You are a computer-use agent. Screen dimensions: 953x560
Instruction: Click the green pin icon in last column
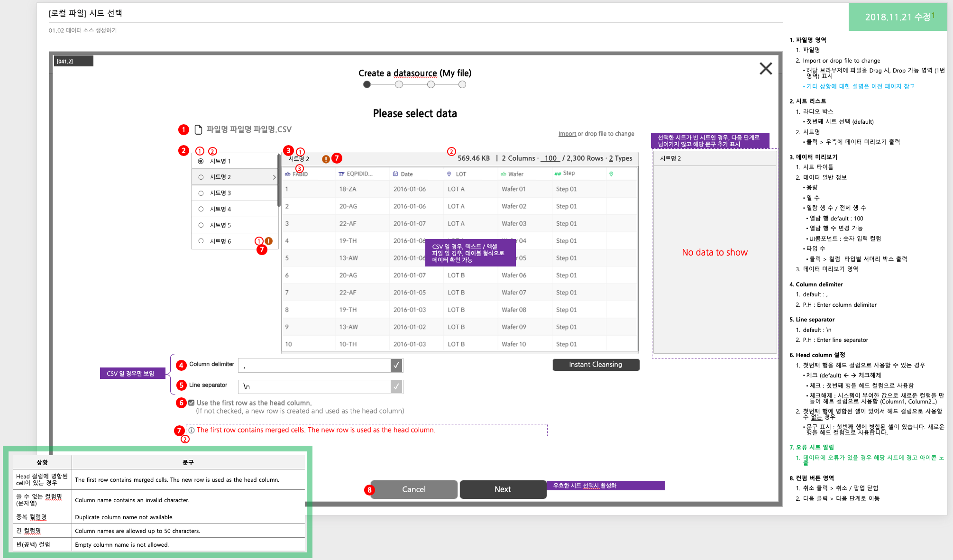click(611, 174)
